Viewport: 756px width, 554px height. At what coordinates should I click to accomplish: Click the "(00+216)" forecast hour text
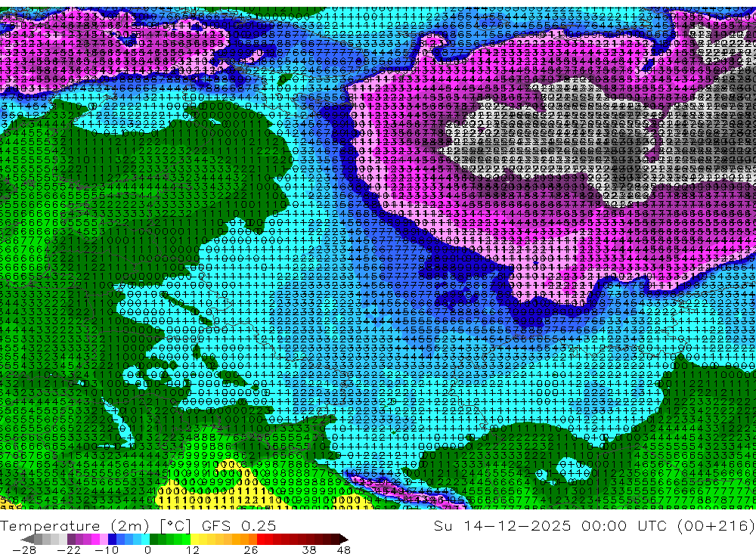pyautogui.click(x=716, y=525)
